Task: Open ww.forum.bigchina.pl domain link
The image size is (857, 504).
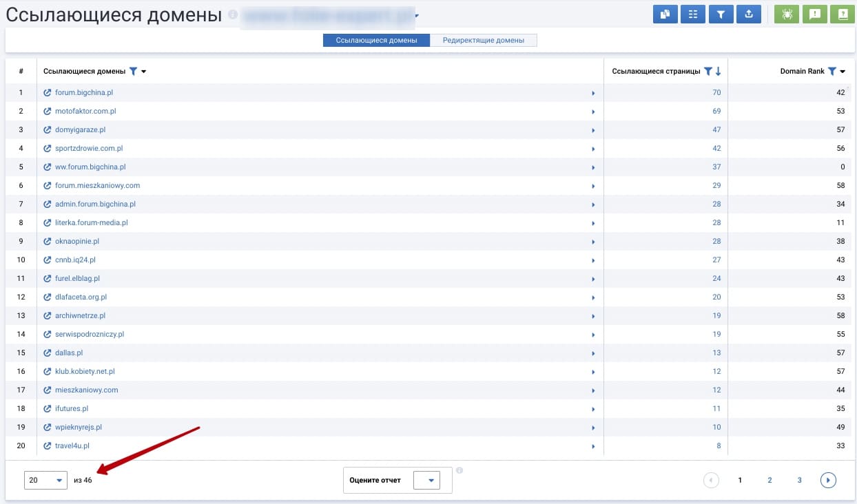Action: click(x=90, y=167)
